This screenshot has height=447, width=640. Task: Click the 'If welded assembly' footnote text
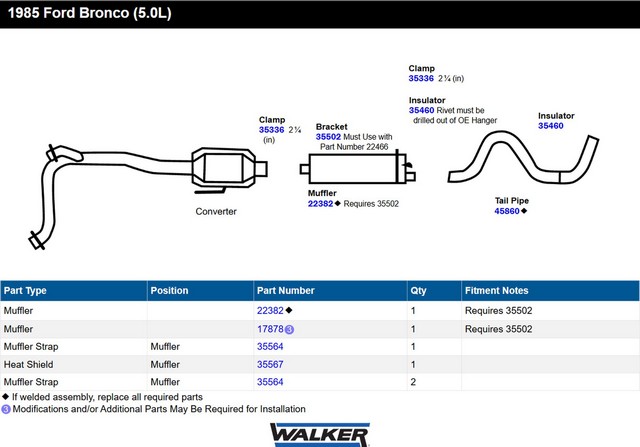tap(107, 397)
